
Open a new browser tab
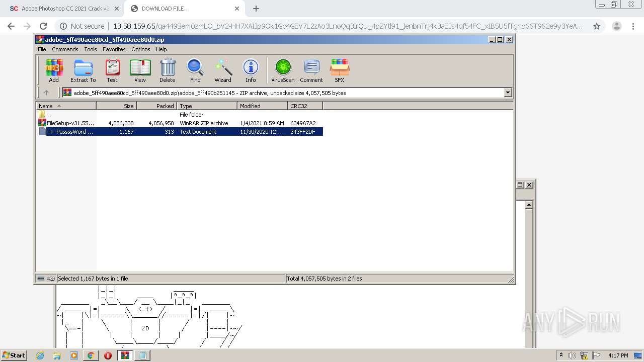256,9
